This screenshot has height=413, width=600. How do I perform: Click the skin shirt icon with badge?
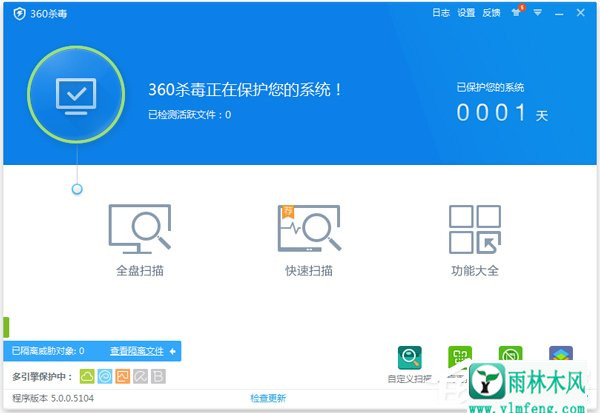(518, 11)
